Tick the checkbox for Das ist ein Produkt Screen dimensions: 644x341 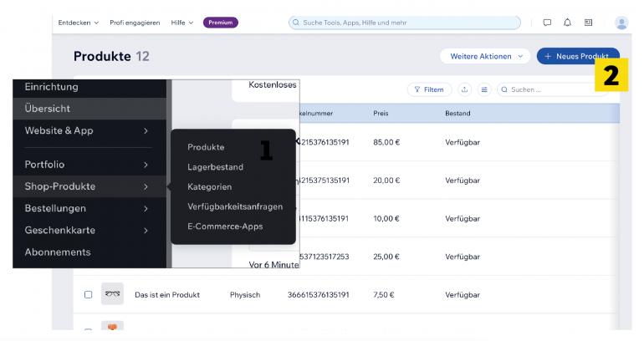click(89, 295)
